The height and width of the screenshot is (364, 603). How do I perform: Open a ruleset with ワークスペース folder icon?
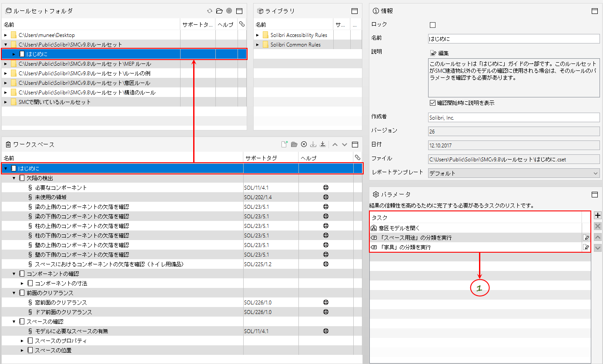(x=294, y=144)
